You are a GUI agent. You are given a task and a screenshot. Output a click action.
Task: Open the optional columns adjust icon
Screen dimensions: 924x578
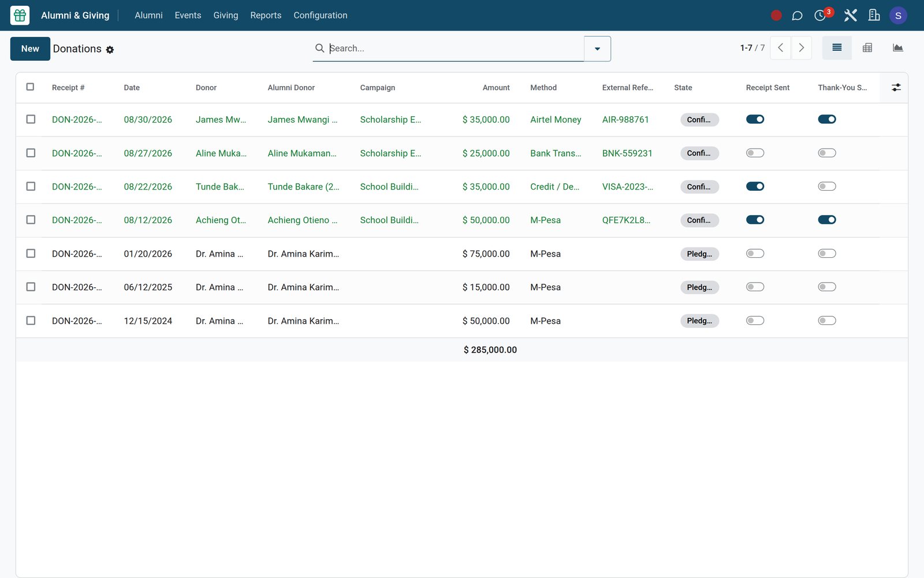896,87
